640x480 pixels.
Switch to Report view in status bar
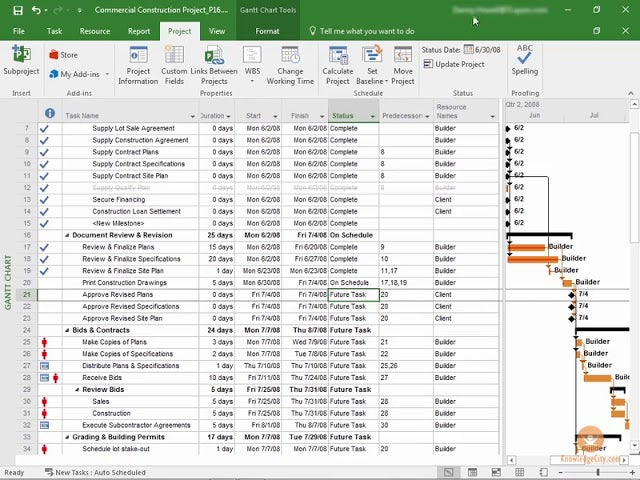[x=543, y=472]
